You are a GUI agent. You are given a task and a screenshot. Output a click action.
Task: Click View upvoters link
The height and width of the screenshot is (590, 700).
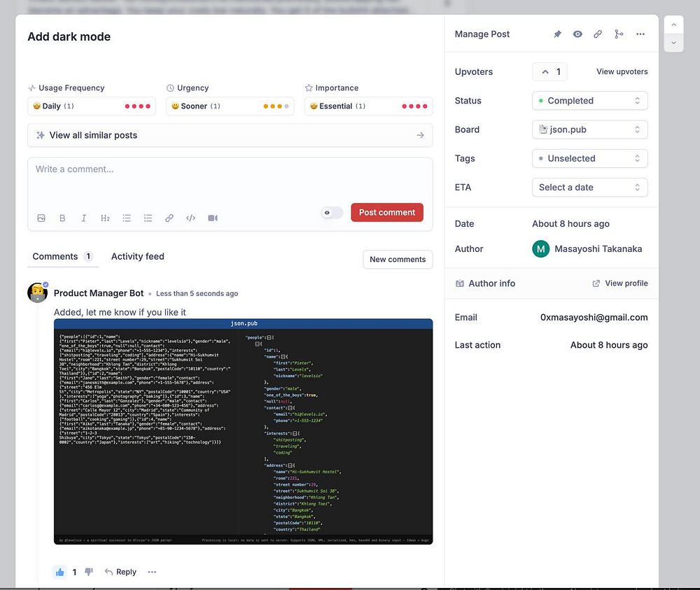click(x=622, y=71)
